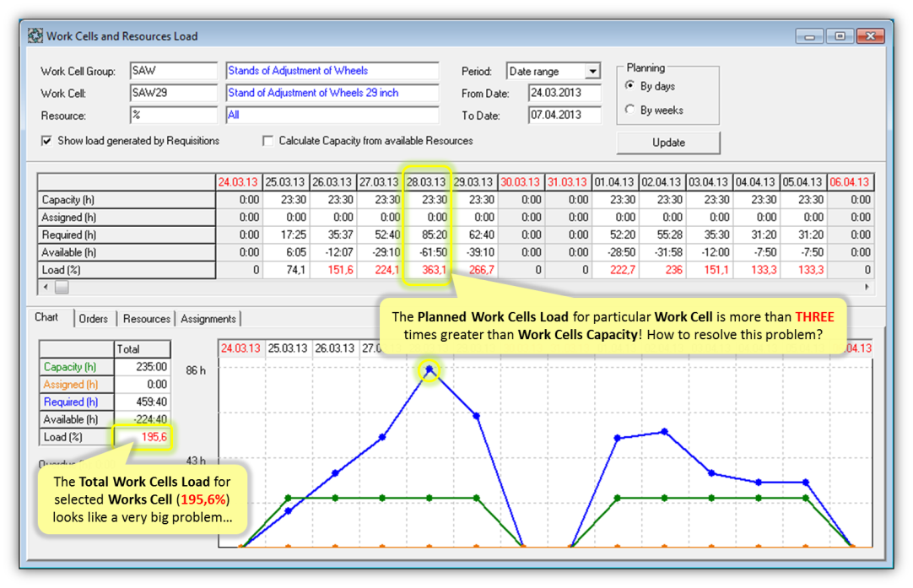Click the Total Load value 195,6
Viewport: 913px width, 588px height.
[x=142, y=437]
